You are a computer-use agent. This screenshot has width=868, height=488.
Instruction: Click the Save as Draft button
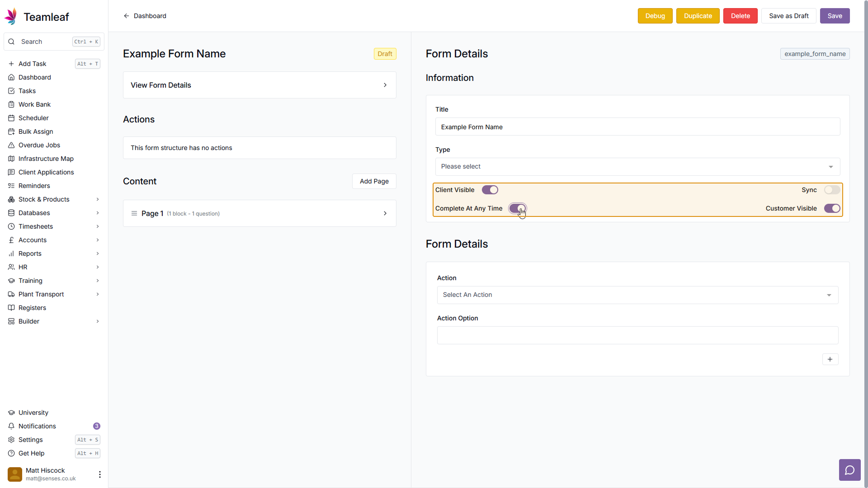click(788, 16)
